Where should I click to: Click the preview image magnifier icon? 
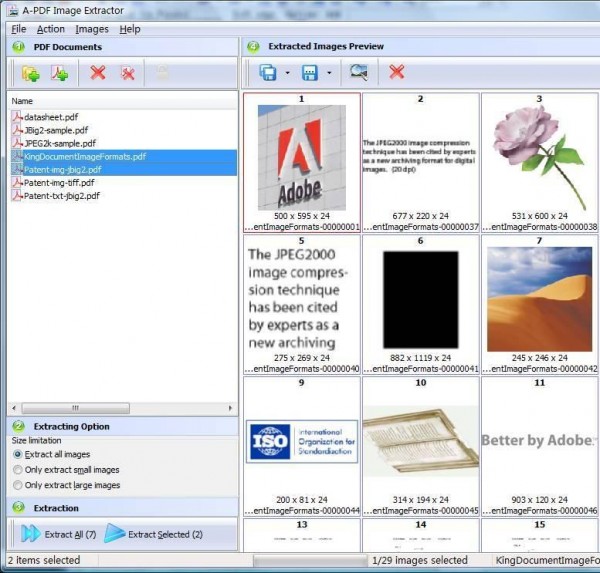(x=358, y=72)
